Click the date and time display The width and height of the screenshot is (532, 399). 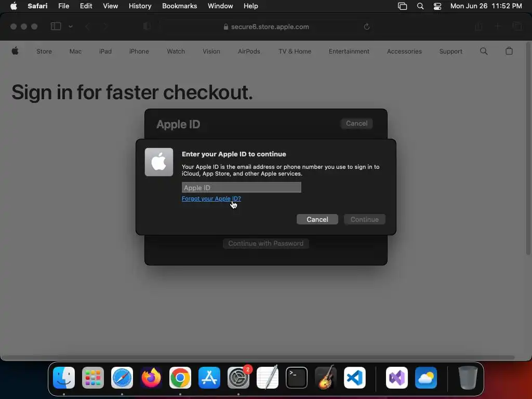click(486, 6)
